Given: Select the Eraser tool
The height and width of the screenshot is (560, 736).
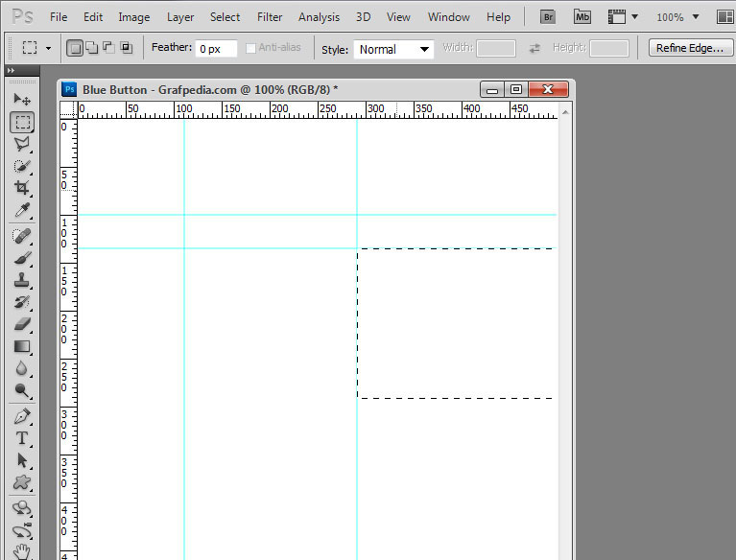Looking at the screenshot, I should tap(22, 324).
